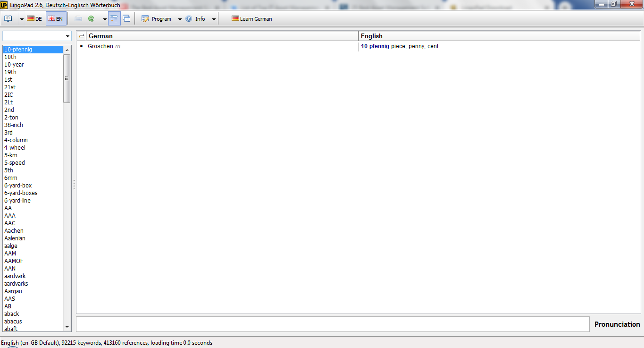Click the Pronunciation button

click(617, 324)
